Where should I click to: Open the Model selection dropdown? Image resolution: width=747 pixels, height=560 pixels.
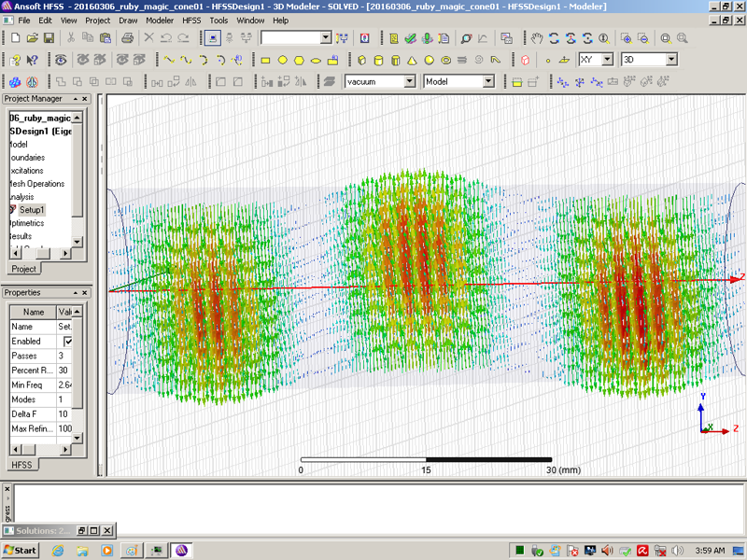point(487,82)
